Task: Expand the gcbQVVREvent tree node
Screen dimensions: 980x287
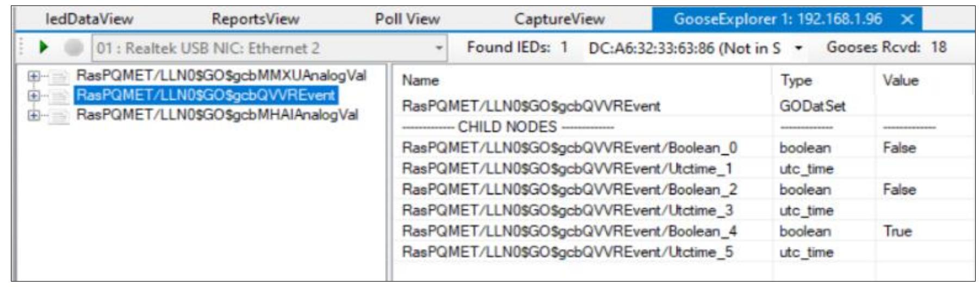Action: coord(34,96)
